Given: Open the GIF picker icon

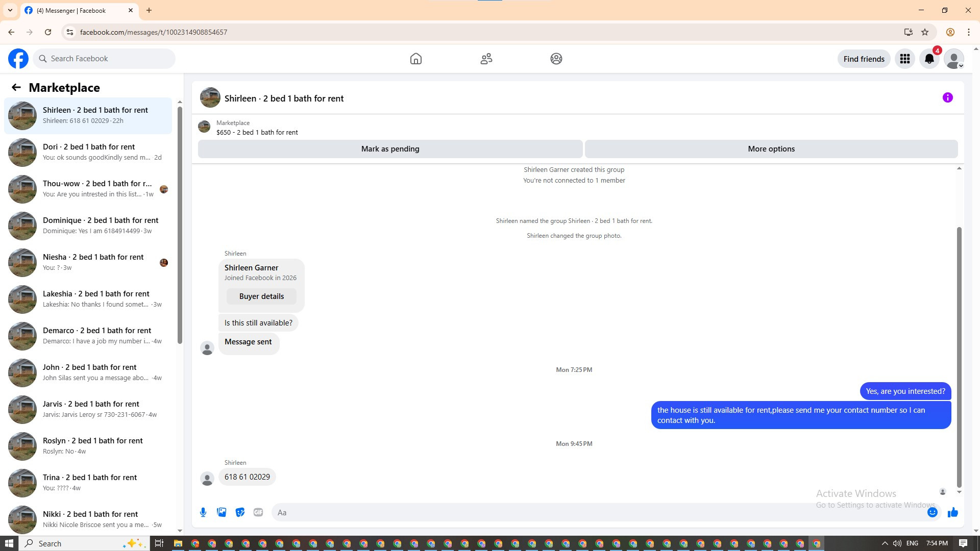Looking at the screenshot, I should pyautogui.click(x=258, y=512).
